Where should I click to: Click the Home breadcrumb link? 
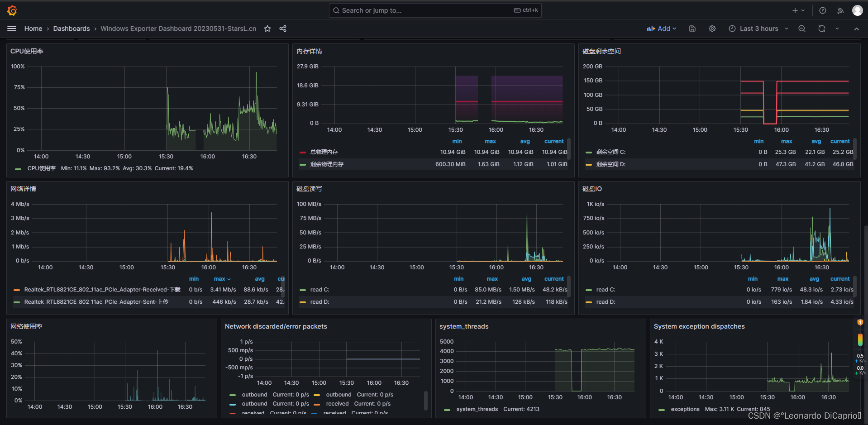[33, 28]
